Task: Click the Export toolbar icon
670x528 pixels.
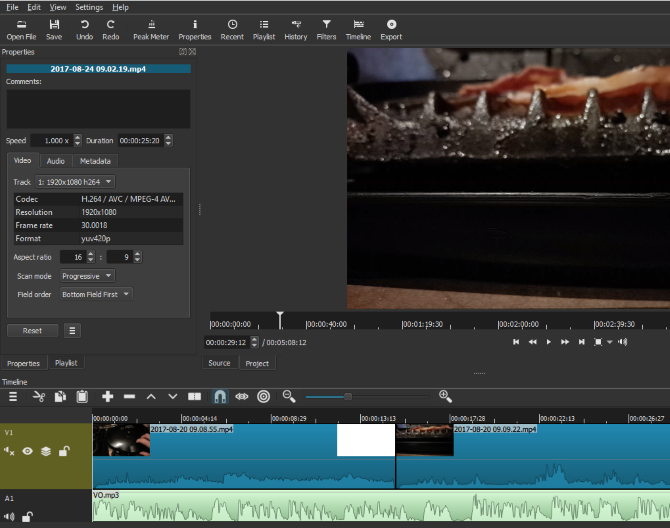Action: 391,28
